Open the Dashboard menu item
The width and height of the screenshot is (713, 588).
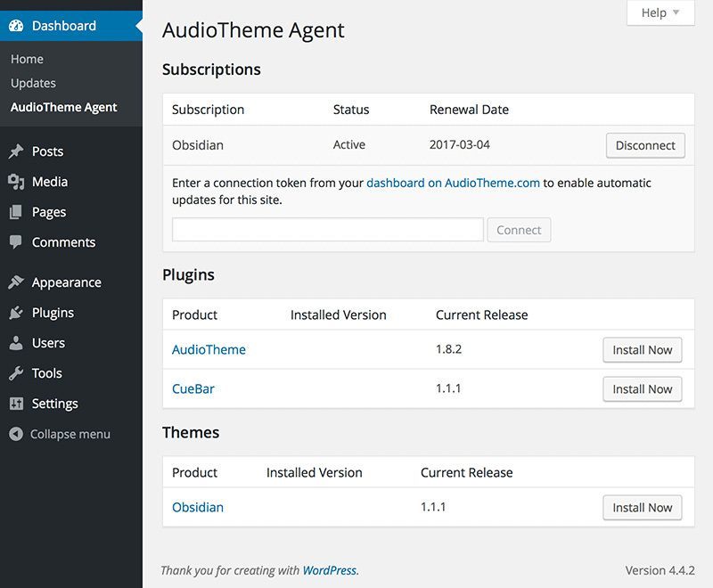[71, 26]
